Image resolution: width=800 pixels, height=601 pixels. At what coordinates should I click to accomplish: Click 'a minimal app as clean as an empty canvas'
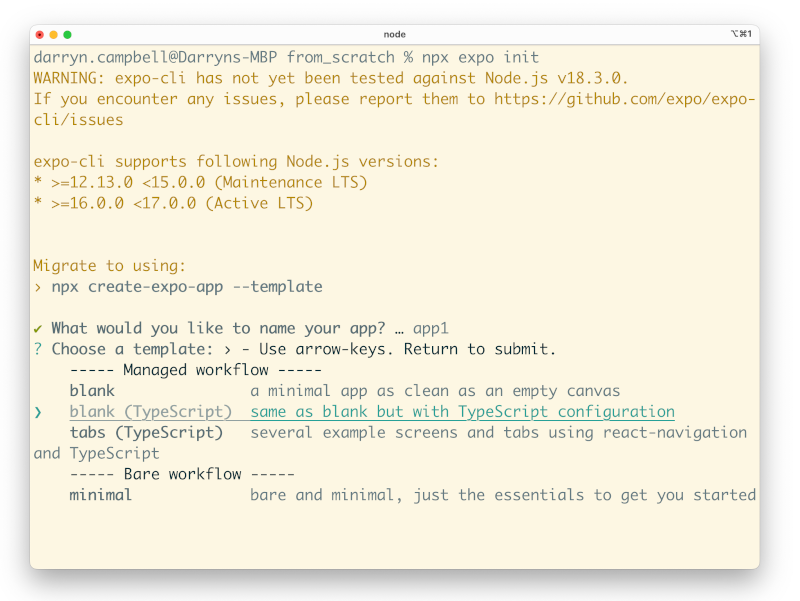click(x=435, y=391)
